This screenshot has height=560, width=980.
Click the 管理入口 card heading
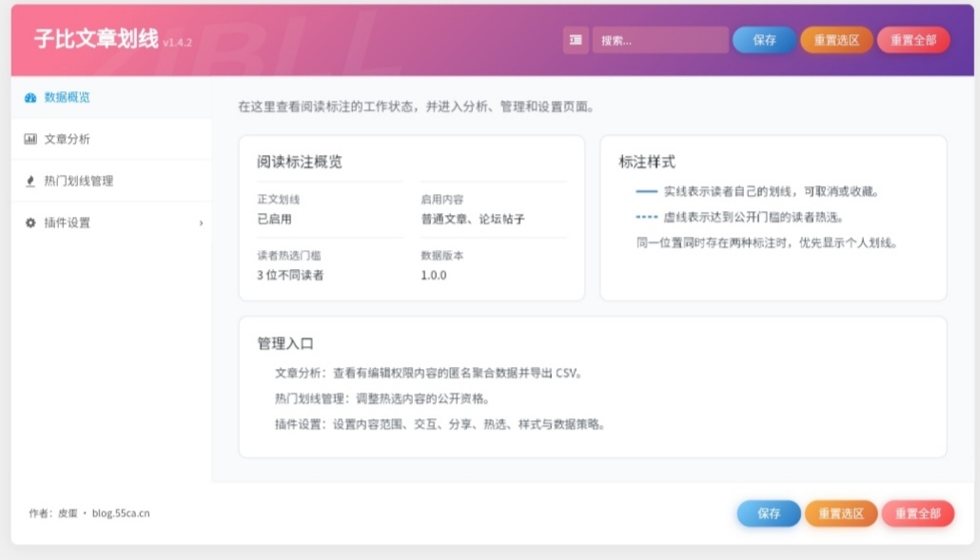[x=285, y=343]
